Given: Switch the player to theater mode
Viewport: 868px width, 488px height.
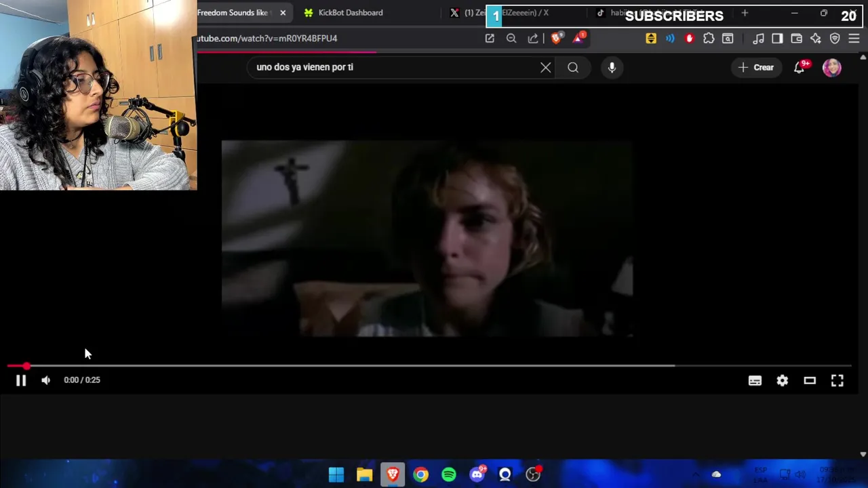Looking at the screenshot, I should pyautogui.click(x=810, y=381).
